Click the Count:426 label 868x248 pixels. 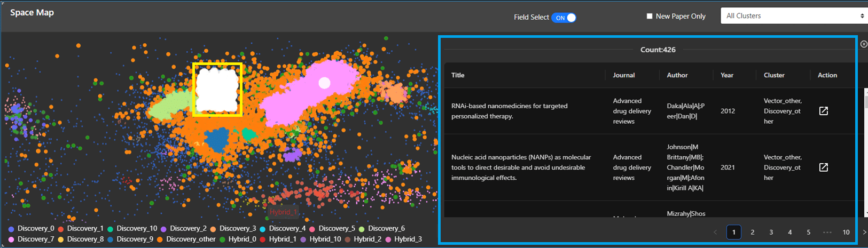coord(658,50)
